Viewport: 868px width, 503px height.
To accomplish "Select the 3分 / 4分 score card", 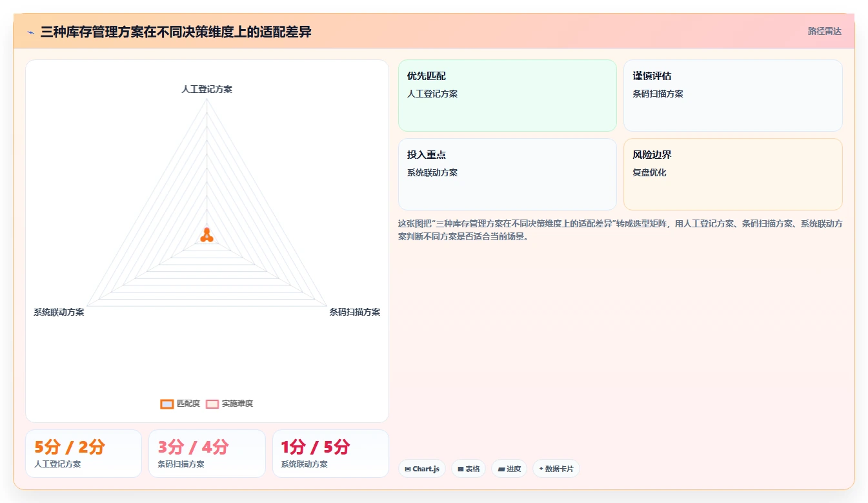I will point(207,453).
